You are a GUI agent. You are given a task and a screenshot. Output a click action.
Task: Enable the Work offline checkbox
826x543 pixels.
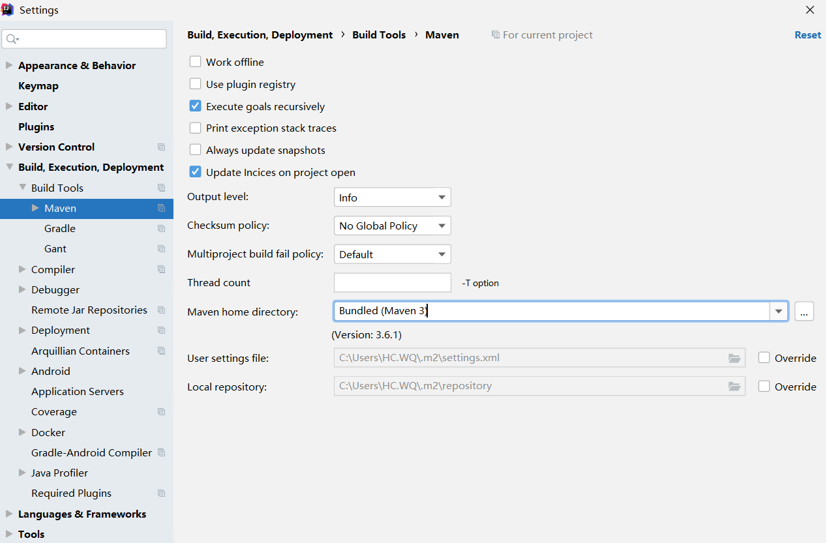pos(195,62)
